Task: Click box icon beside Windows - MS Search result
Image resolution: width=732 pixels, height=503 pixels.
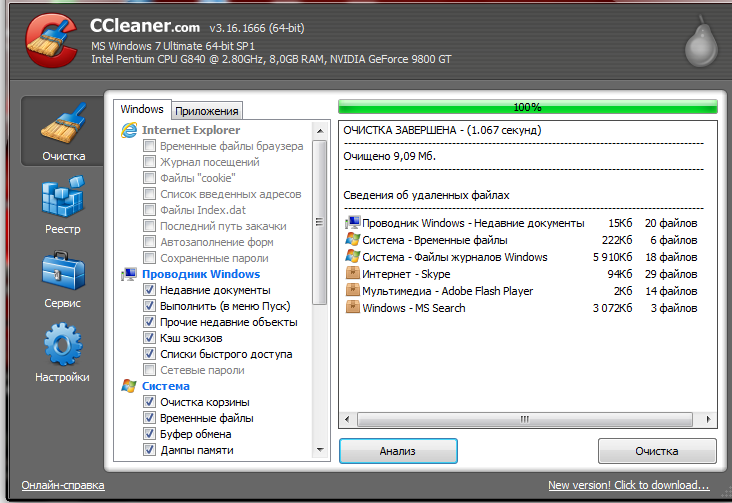Action: pos(353,307)
